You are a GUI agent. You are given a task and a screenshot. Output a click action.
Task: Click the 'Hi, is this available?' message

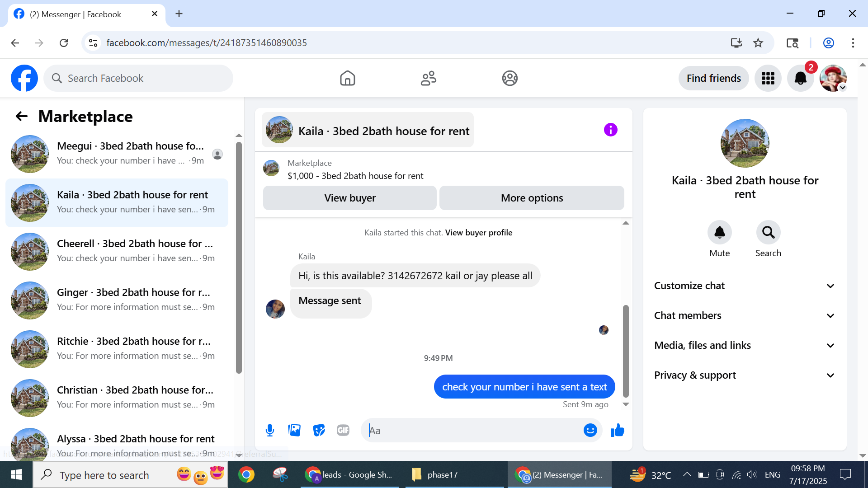coord(415,276)
